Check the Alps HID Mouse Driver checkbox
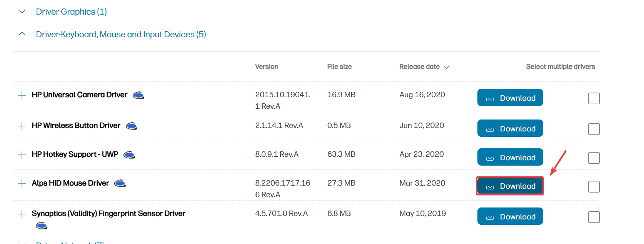The width and height of the screenshot is (644, 244). point(594,187)
